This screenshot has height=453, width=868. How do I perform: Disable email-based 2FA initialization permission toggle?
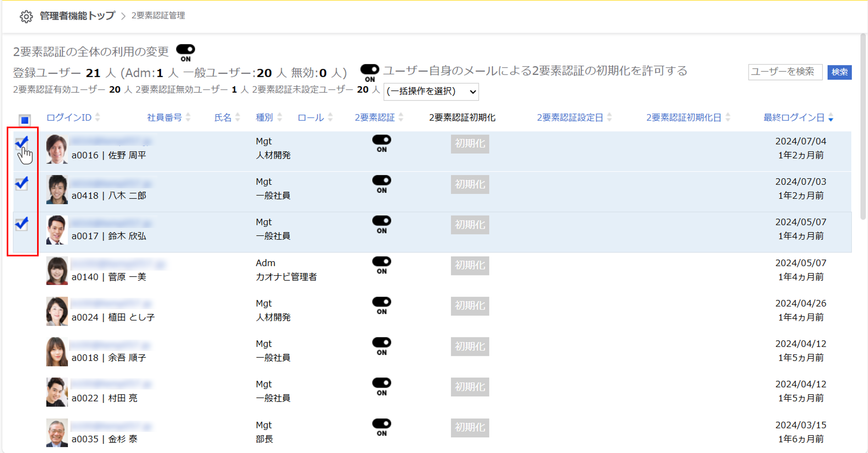click(x=369, y=69)
